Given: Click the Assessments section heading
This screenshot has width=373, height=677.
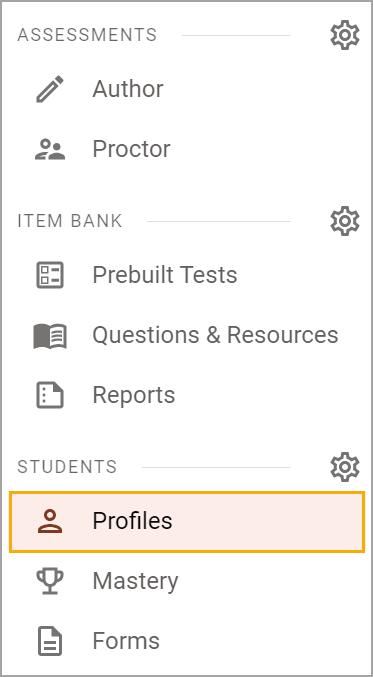Looking at the screenshot, I should [x=87, y=35].
